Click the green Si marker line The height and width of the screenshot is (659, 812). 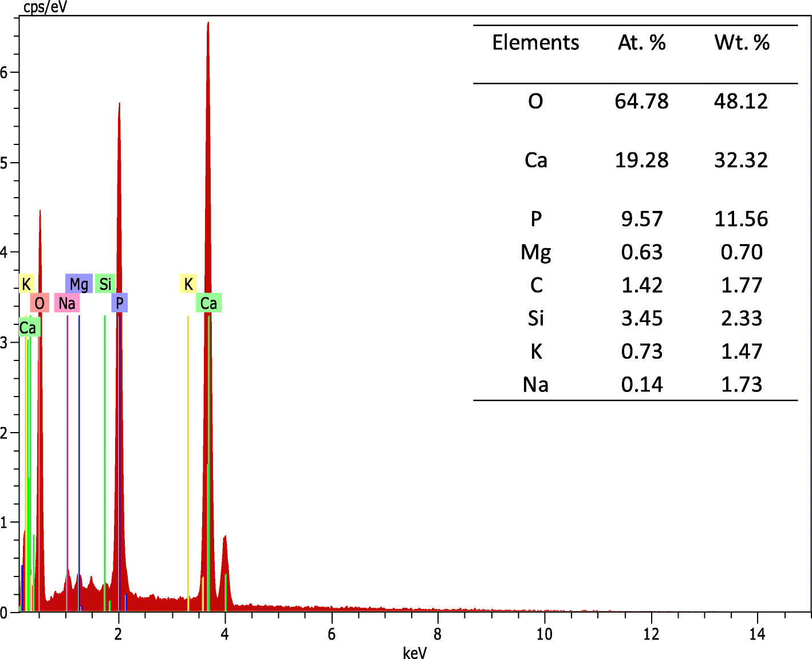[105, 463]
